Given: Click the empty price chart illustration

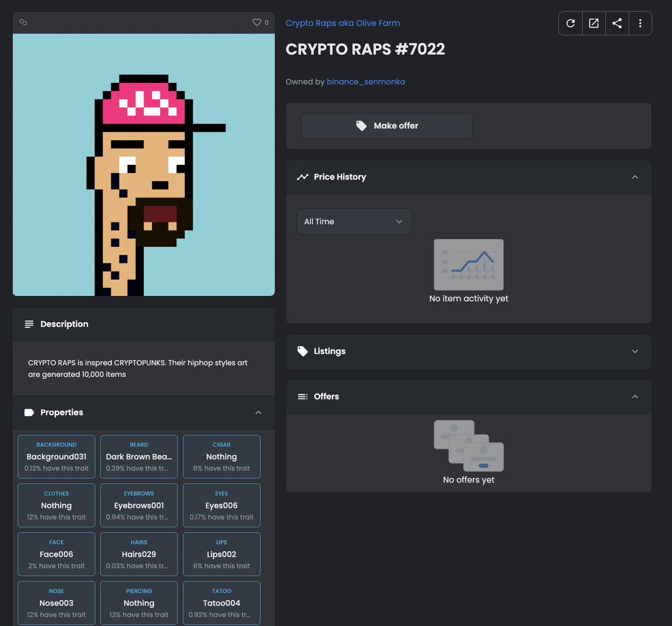Looking at the screenshot, I should [469, 265].
